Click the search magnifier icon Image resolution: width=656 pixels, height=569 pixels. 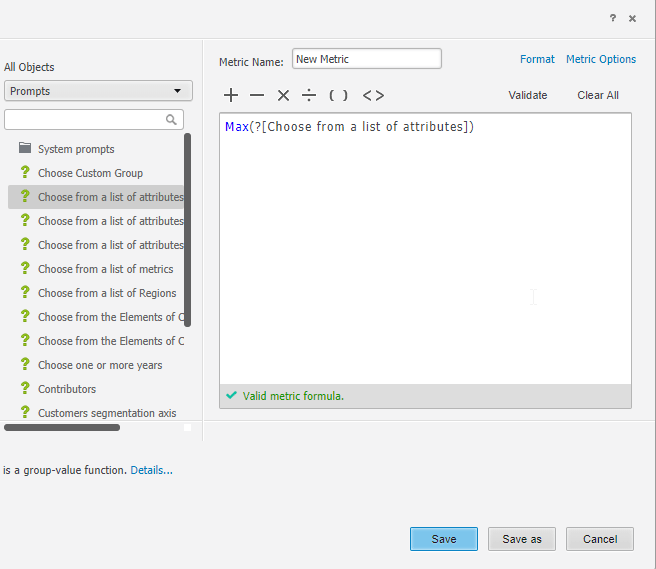click(171, 120)
